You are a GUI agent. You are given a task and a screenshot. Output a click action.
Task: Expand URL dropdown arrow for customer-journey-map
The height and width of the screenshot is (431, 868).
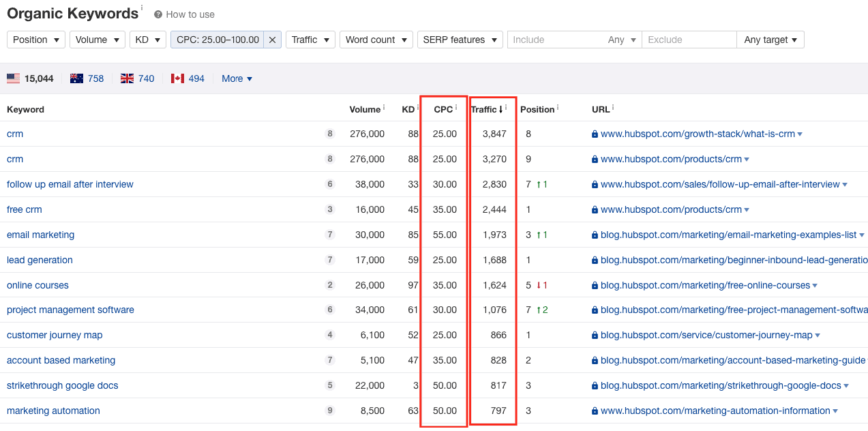[818, 336]
